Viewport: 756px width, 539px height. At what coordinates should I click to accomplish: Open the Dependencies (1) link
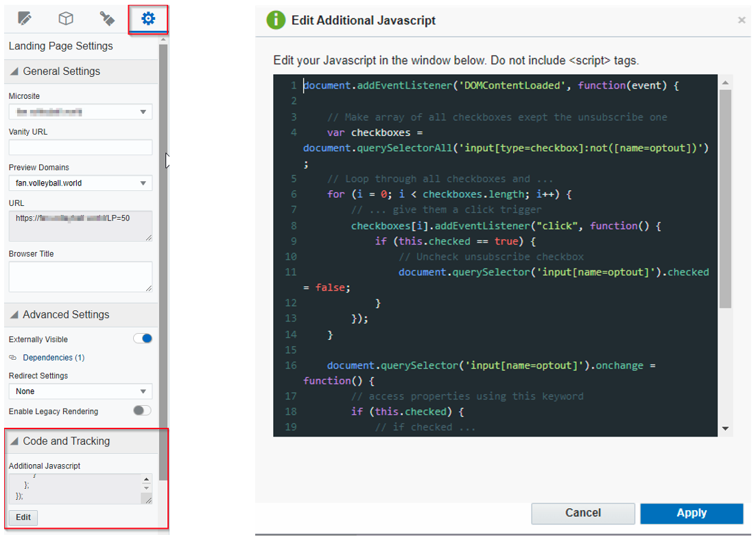tap(54, 358)
